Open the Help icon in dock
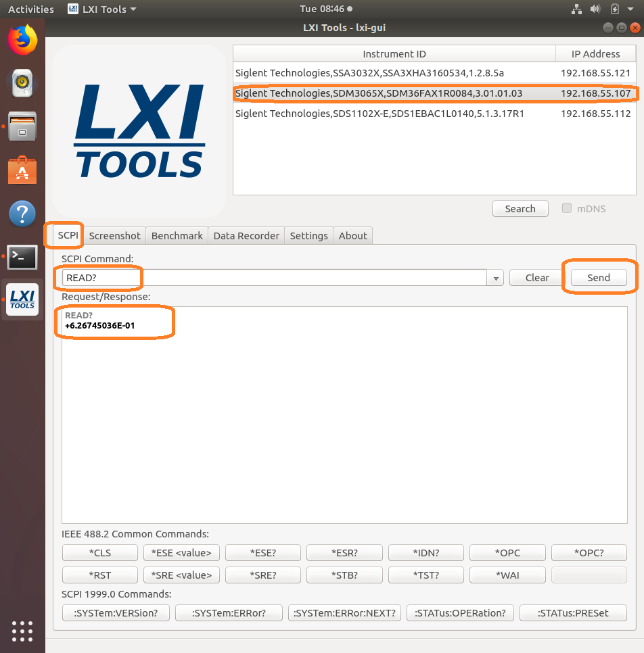644x653 pixels. pos(22,214)
